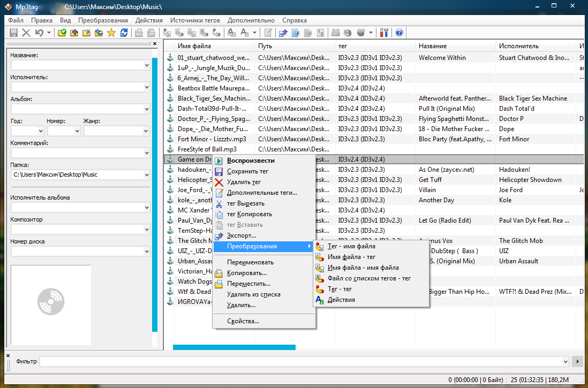Open the Номер dropdown
This screenshot has height=388, width=588.
(77, 131)
